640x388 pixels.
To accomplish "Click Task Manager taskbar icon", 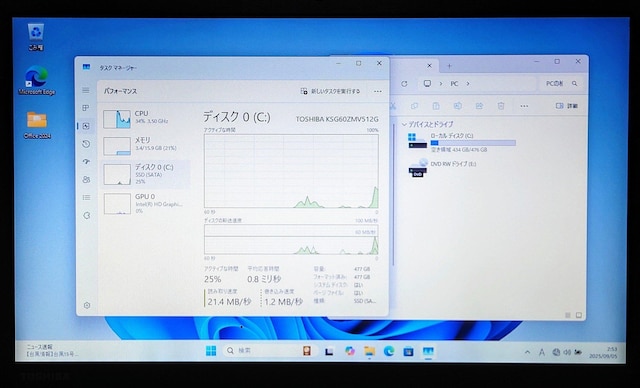I will tap(428, 351).
